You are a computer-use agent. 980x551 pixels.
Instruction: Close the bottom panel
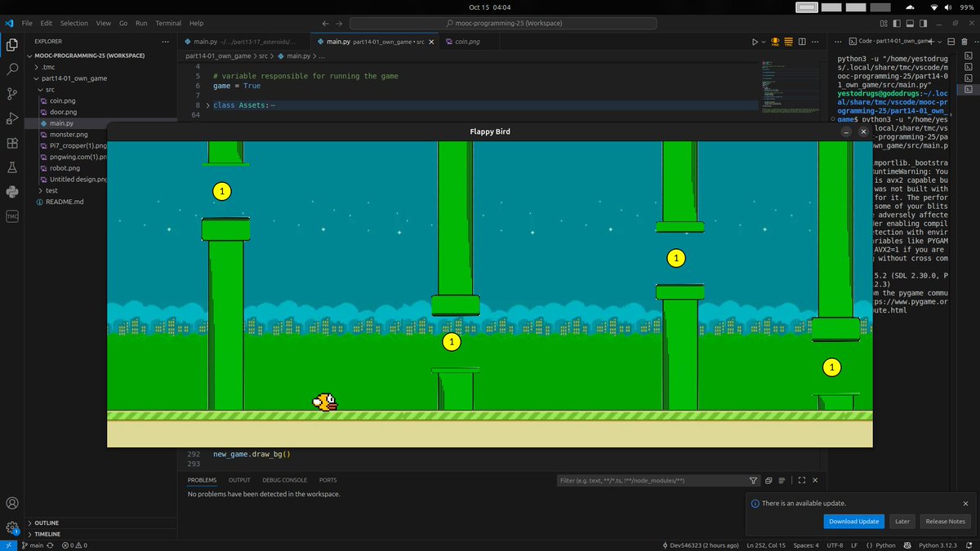coord(815,481)
